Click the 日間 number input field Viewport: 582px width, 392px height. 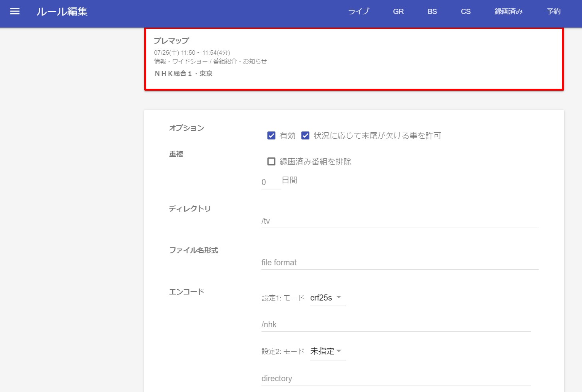[x=271, y=182]
